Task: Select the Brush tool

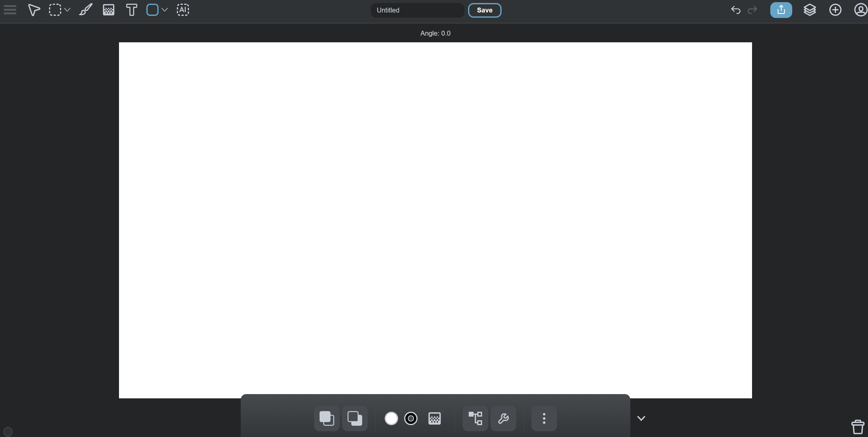Action: click(x=86, y=10)
